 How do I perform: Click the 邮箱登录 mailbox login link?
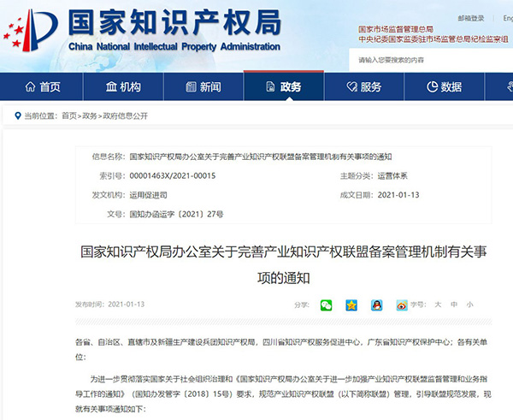point(471,17)
